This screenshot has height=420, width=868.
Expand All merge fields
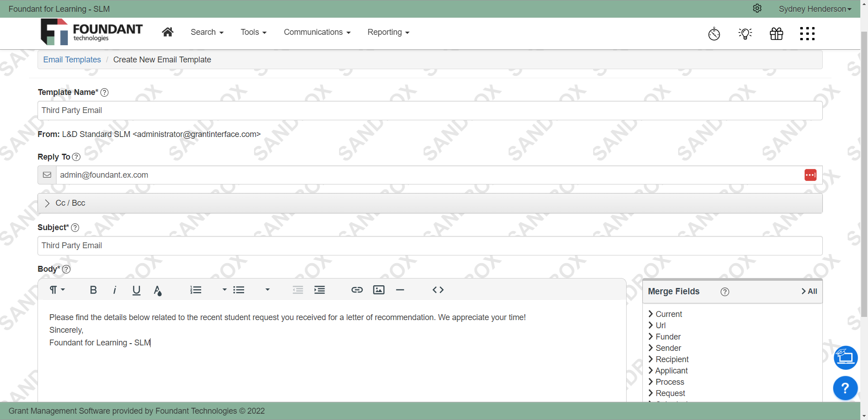tap(809, 291)
